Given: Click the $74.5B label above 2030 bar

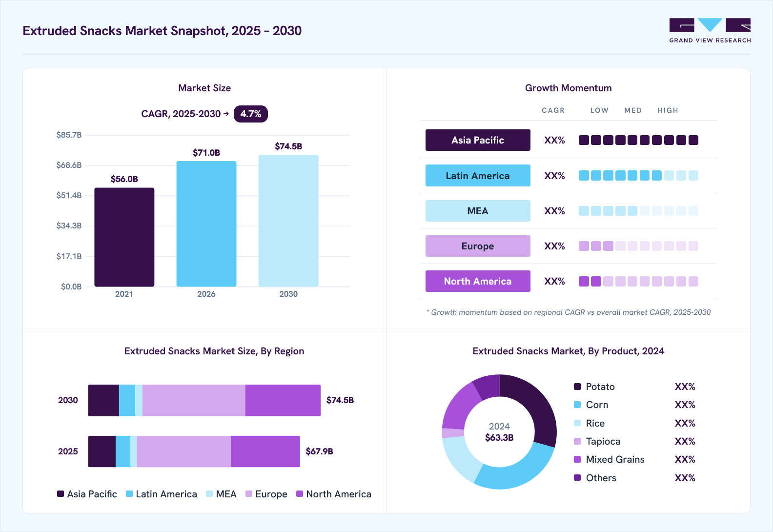Looking at the screenshot, I should (x=288, y=146).
